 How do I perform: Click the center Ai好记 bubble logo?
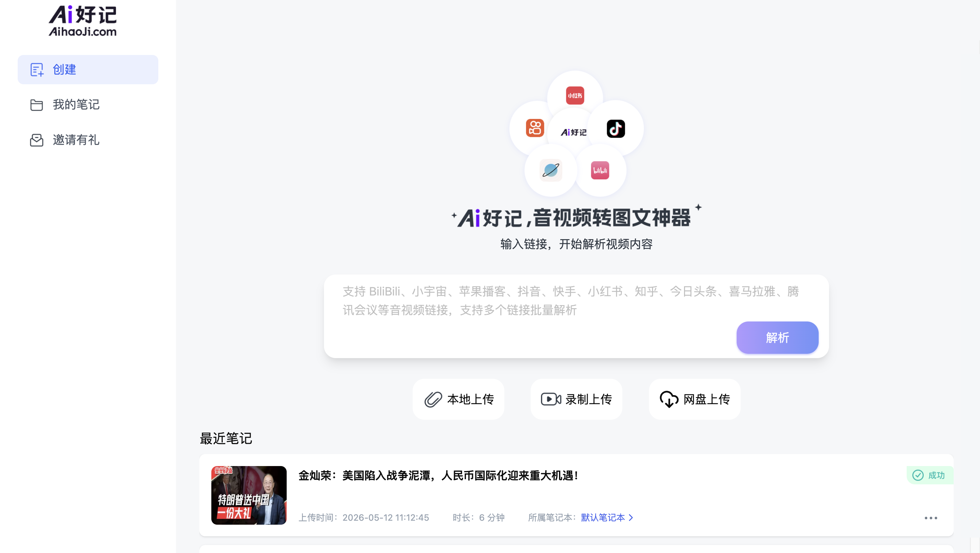[x=574, y=132]
